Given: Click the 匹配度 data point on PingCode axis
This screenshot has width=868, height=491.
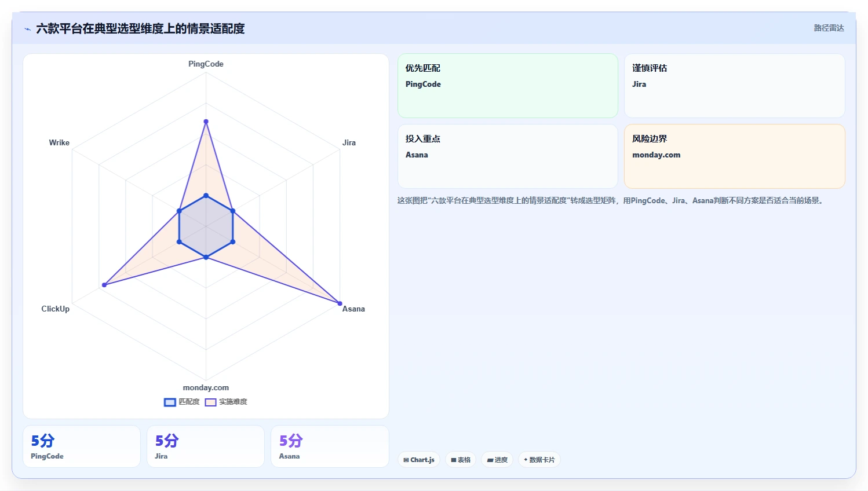Looking at the screenshot, I should tap(206, 196).
